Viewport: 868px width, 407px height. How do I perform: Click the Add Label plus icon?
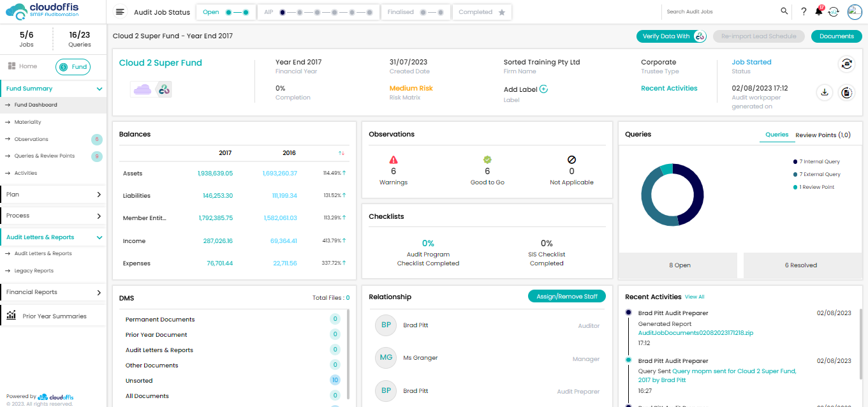(x=543, y=89)
